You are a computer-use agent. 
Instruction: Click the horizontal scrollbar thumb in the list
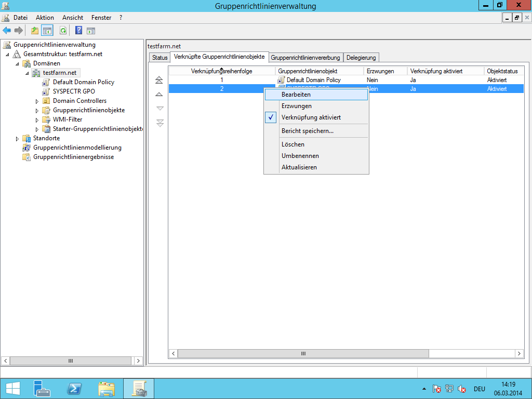pyautogui.click(x=303, y=353)
